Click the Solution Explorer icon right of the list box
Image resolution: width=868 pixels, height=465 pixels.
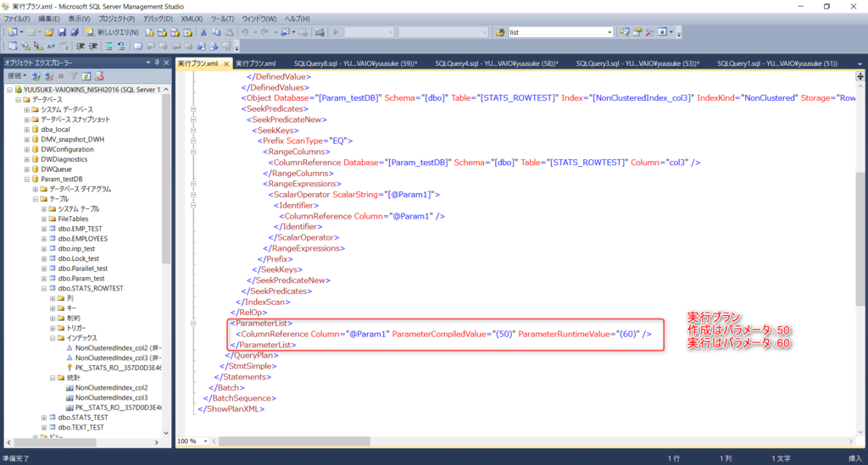coord(625,32)
